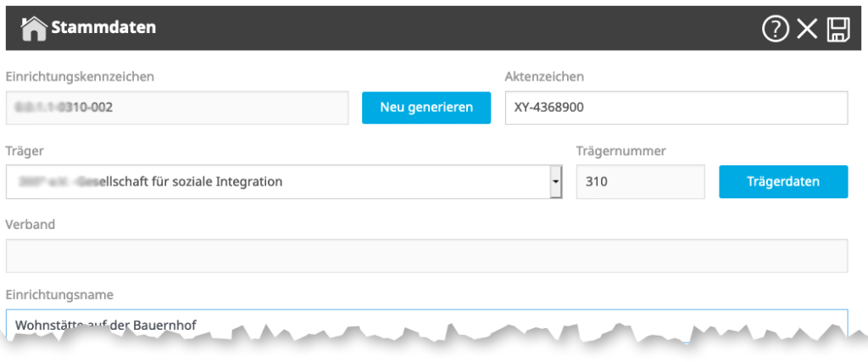Click the Einrichtungsname label text
This screenshot has height=362, width=868.
coord(59,294)
